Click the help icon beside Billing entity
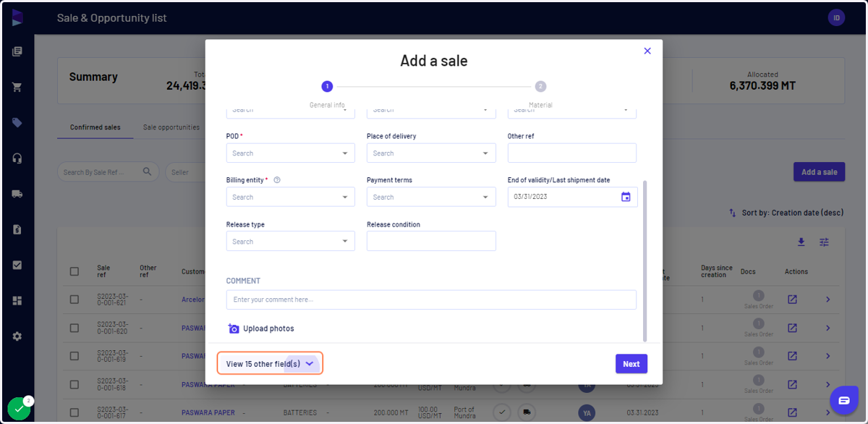This screenshot has width=868, height=424. coord(277,180)
